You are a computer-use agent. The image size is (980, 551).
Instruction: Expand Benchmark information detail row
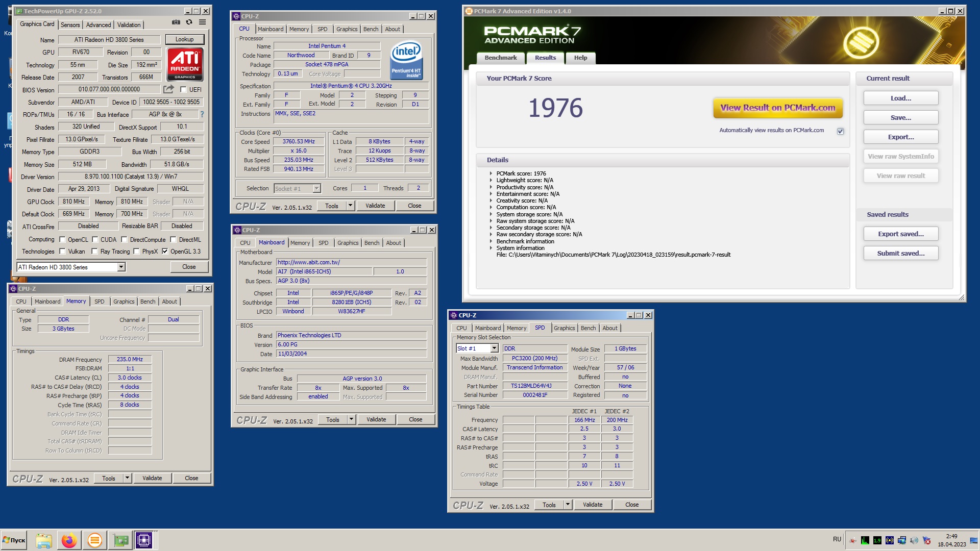point(491,241)
